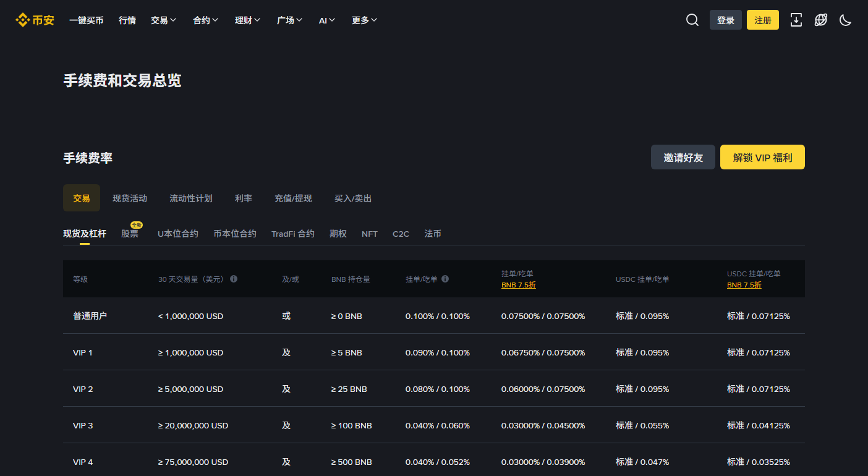Expand the 理财 navigation dropdown
This screenshot has height=476, width=868.
click(248, 20)
